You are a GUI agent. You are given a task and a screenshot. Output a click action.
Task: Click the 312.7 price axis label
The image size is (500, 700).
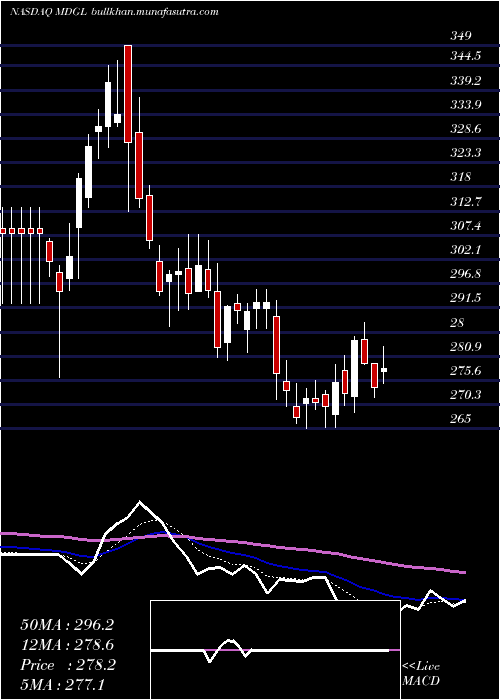[466, 201]
